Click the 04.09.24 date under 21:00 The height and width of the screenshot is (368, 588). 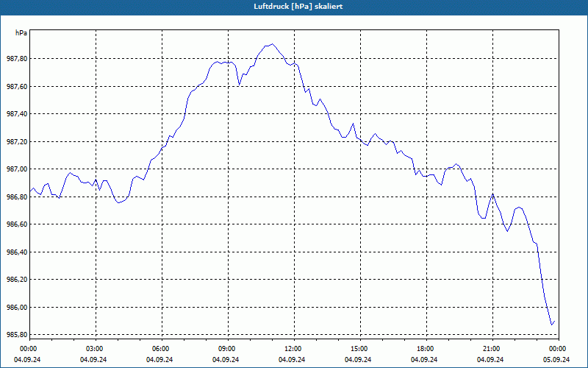[x=490, y=360]
